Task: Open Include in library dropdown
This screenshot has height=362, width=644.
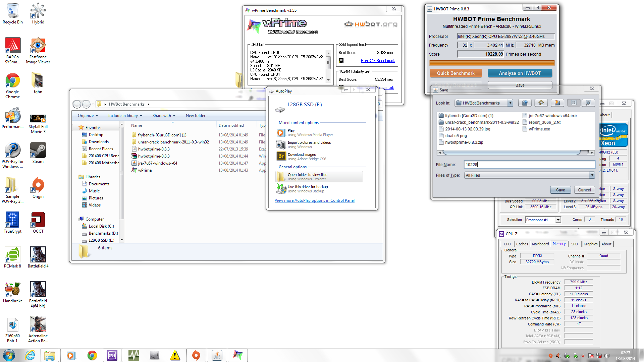Action: click(x=125, y=116)
